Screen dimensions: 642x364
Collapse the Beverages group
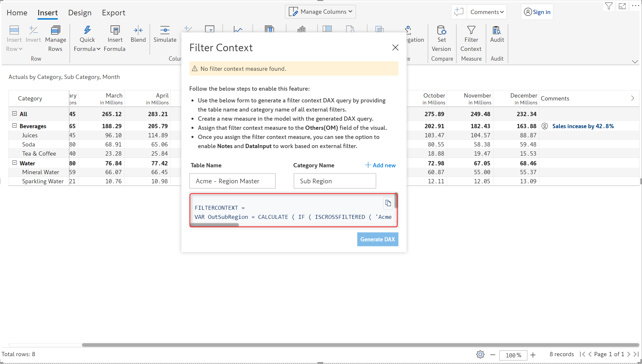click(14, 126)
